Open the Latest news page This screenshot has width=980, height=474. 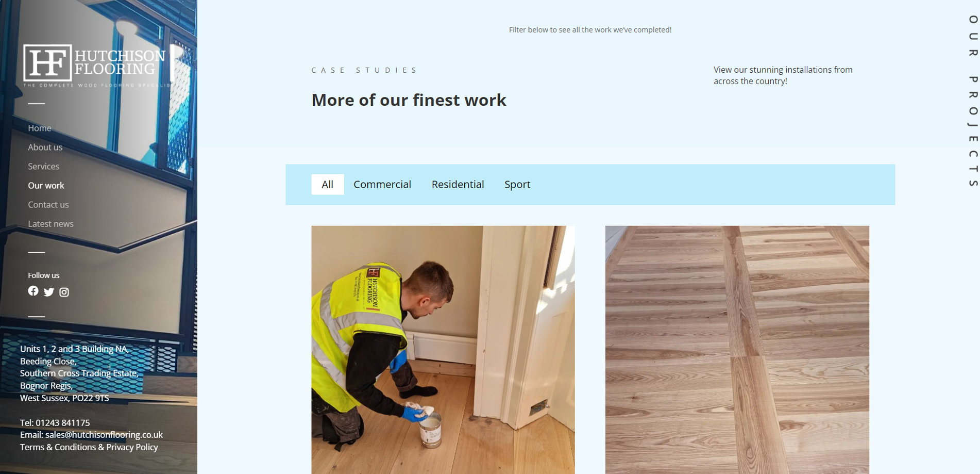[50, 223]
